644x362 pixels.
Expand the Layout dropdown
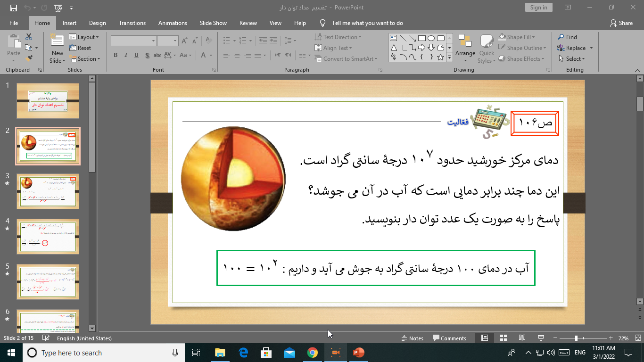click(x=84, y=37)
